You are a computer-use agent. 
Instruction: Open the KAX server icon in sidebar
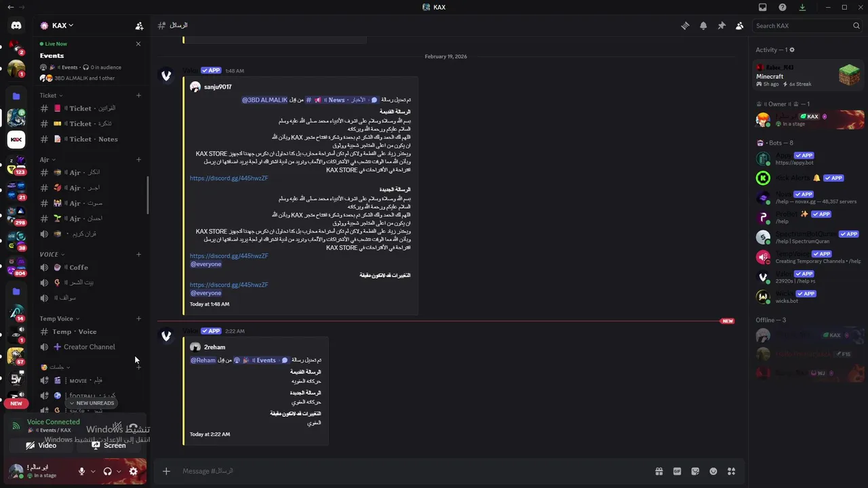[x=16, y=140]
